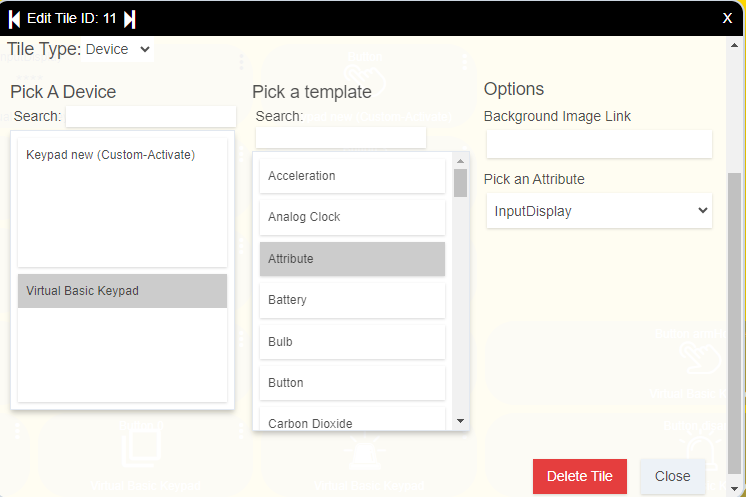Go to previous tile using left skip icon
The image size is (746, 497).
click(x=15, y=19)
